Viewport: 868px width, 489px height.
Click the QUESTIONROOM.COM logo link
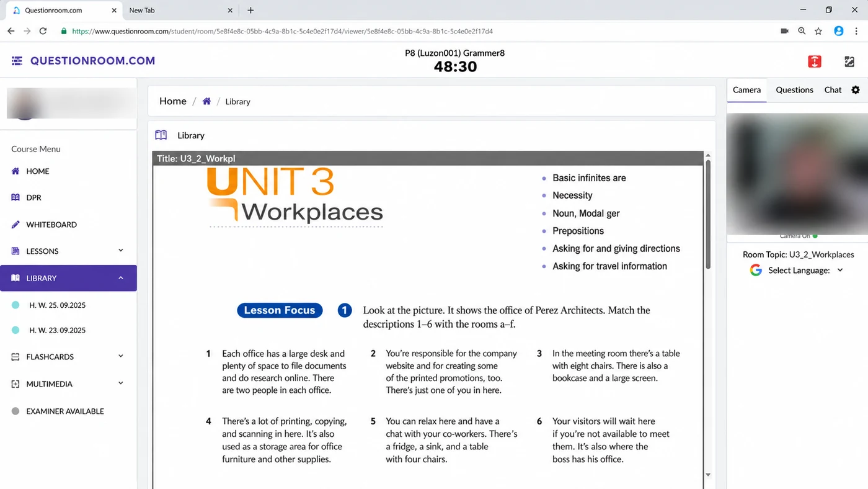[x=92, y=61]
